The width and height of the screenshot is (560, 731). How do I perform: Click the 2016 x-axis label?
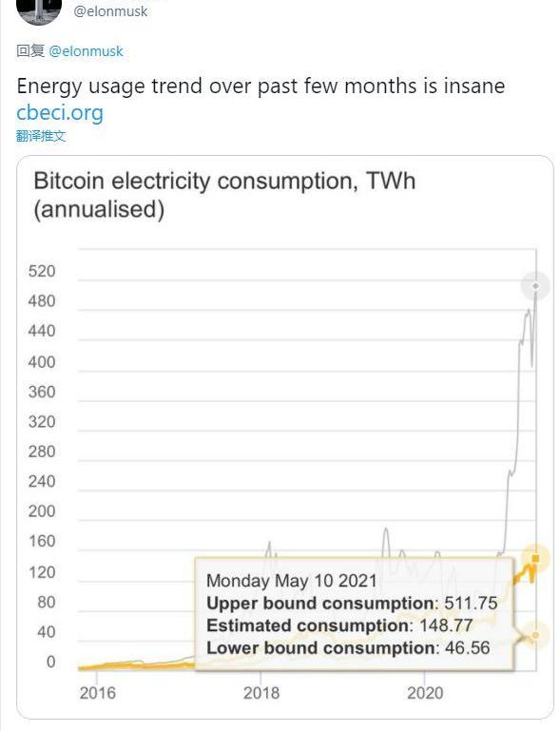point(97,693)
